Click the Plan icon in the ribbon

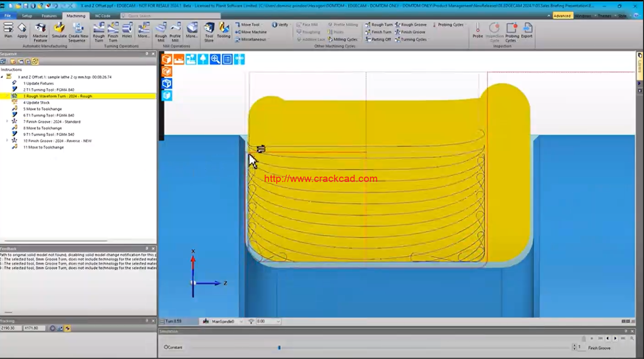pos(8,30)
